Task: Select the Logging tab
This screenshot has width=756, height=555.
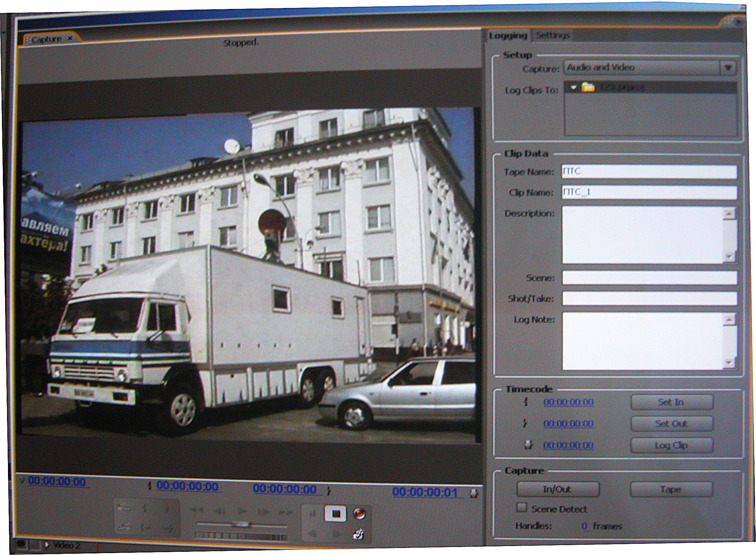Action: 508,35
